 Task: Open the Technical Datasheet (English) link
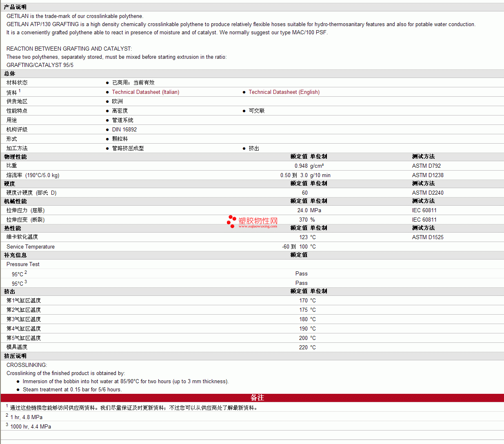click(284, 92)
